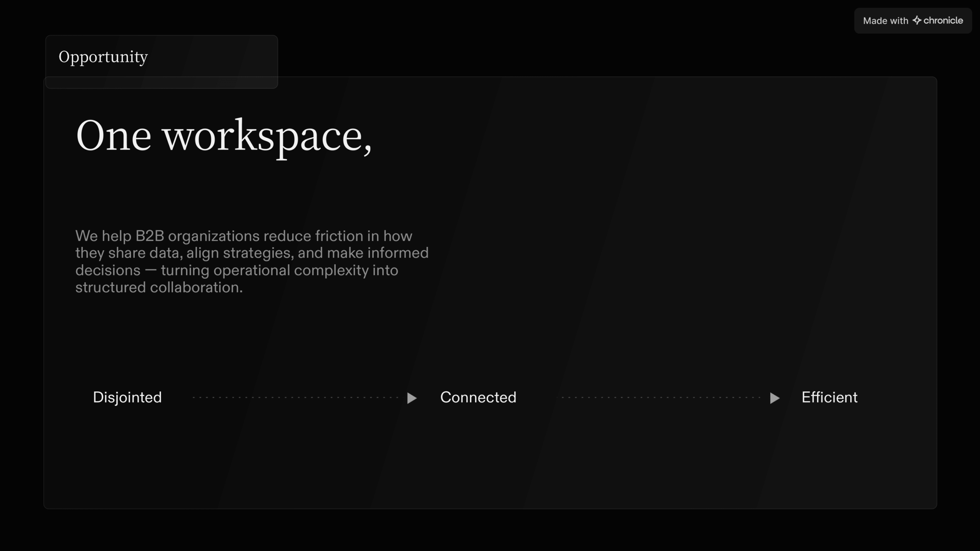
Task: Select the Disjointed stage label
Action: [x=127, y=397]
